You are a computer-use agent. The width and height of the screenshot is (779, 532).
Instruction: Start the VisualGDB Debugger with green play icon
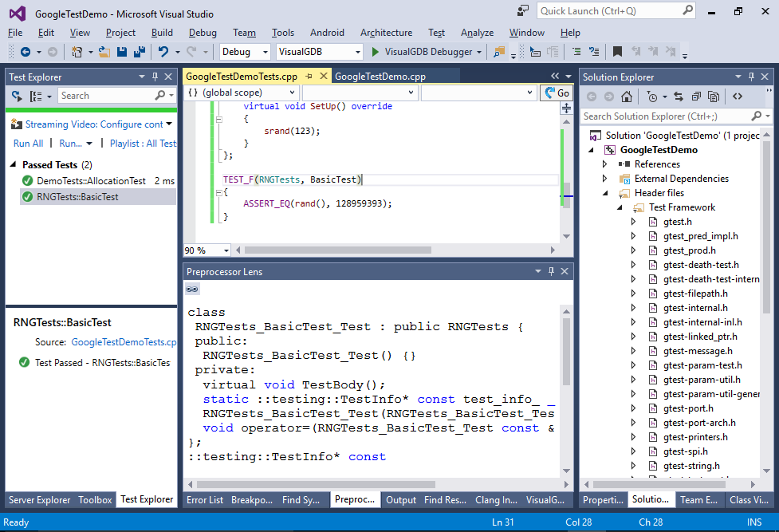click(376, 52)
